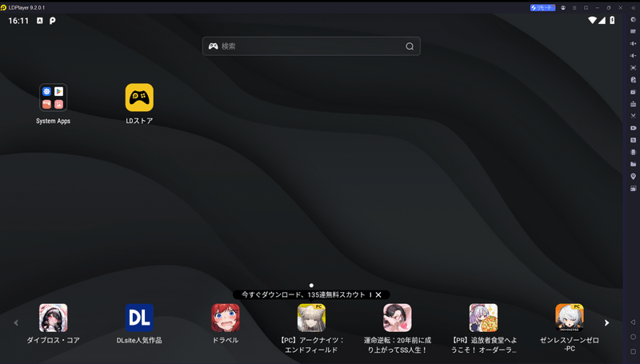Collapse the sidebar with double chevron
The height and width of the screenshot is (364, 640).
[x=633, y=7]
